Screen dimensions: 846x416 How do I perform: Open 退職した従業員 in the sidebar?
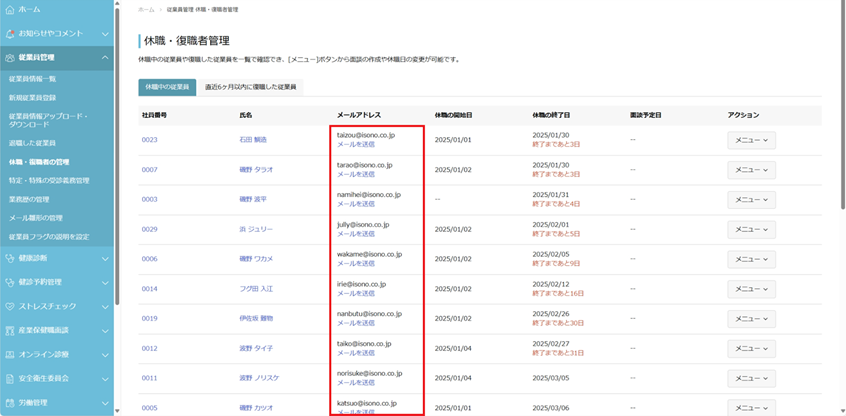tap(32, 143)
